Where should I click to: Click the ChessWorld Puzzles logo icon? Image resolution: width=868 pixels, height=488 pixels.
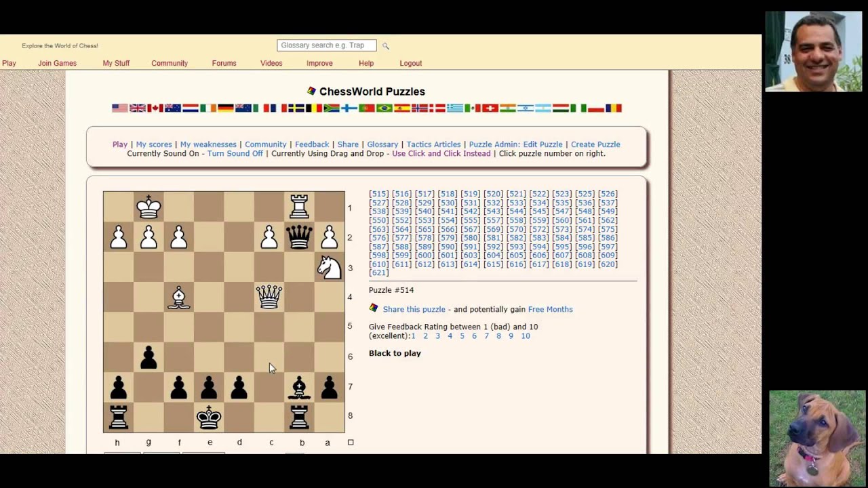(311, 91)
